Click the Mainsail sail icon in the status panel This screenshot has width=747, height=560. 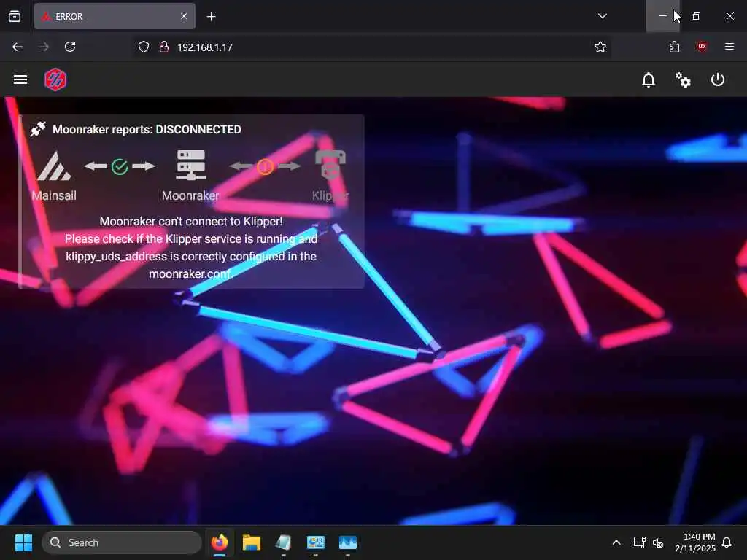pyautogui.click(x=54, y=166)
